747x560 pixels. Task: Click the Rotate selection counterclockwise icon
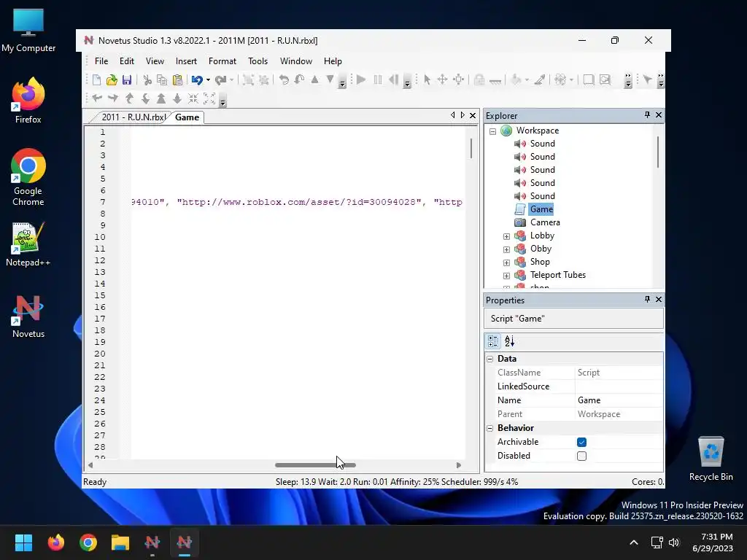click(284, 80)
